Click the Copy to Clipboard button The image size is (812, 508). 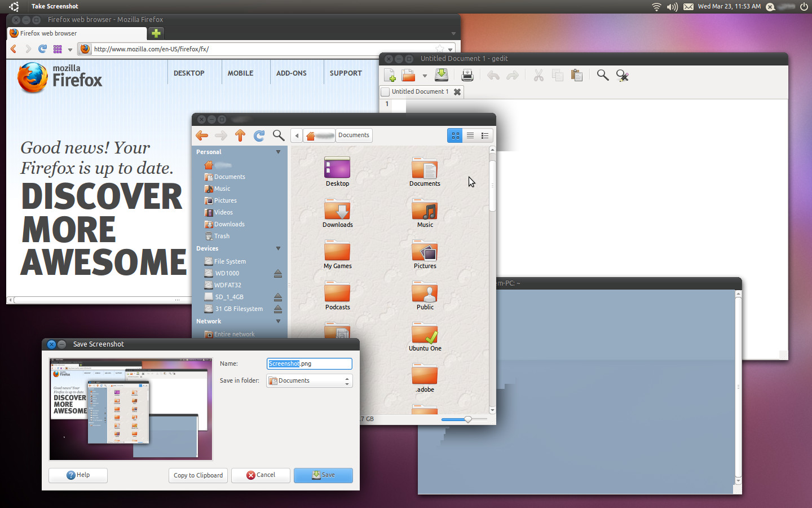pyautogui.click(x=198, y=475)
